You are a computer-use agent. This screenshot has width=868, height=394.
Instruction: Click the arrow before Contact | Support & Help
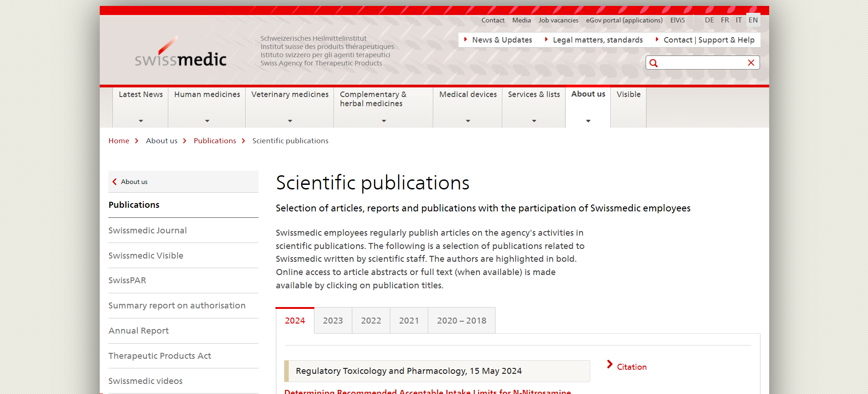[657, 40]
